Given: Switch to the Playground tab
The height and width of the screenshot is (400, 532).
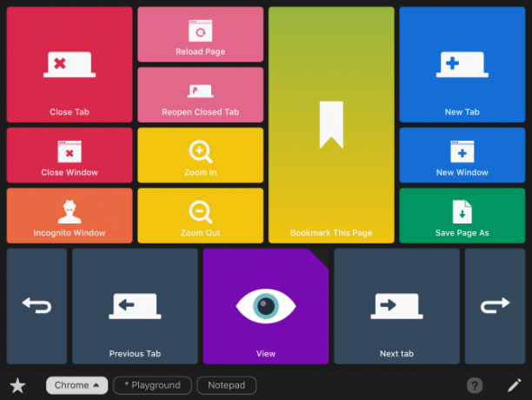Looking at the screenshot, I should click(152, 385).
